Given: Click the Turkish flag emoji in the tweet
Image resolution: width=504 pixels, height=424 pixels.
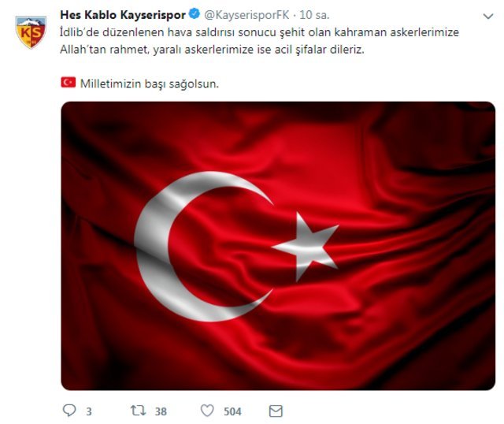Looking at the screenshot, I should (x=69, y=82).
